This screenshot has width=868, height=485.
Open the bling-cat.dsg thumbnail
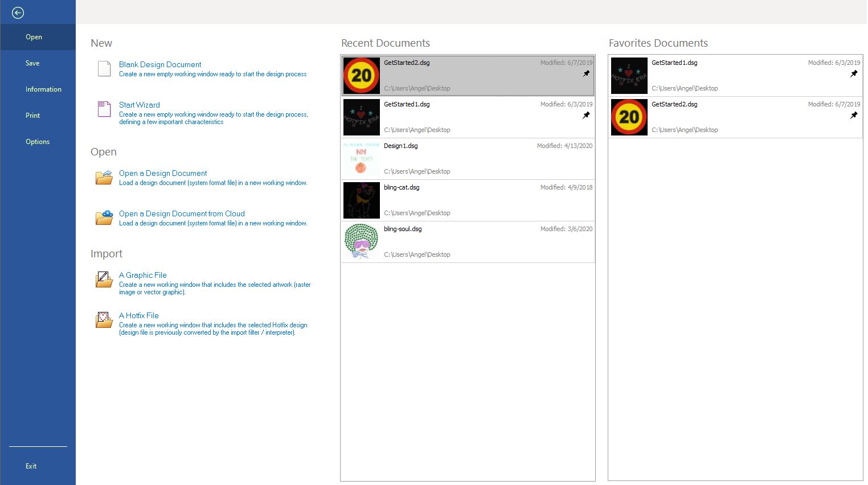361,200
